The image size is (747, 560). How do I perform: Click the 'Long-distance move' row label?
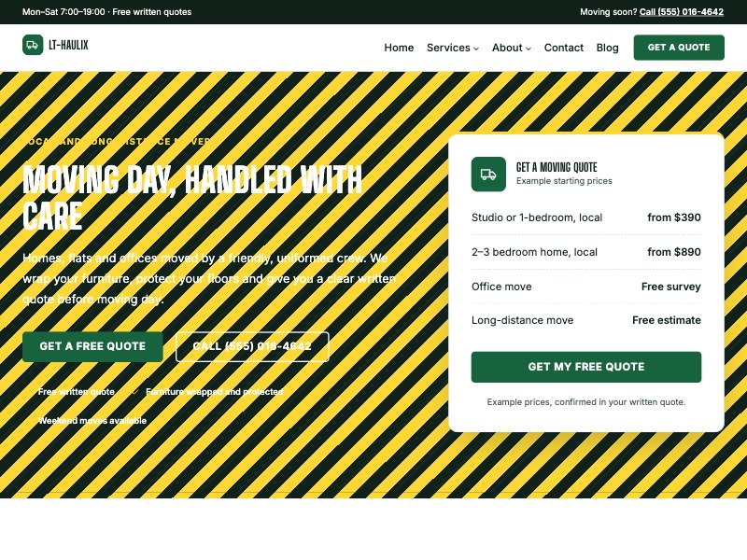pos(522,320)
